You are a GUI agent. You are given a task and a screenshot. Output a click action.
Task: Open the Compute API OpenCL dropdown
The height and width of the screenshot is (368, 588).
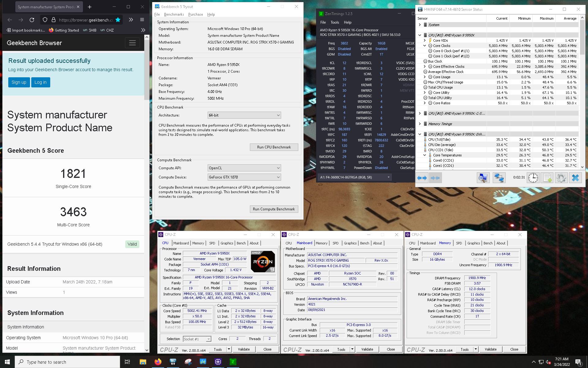coord(244,168)
